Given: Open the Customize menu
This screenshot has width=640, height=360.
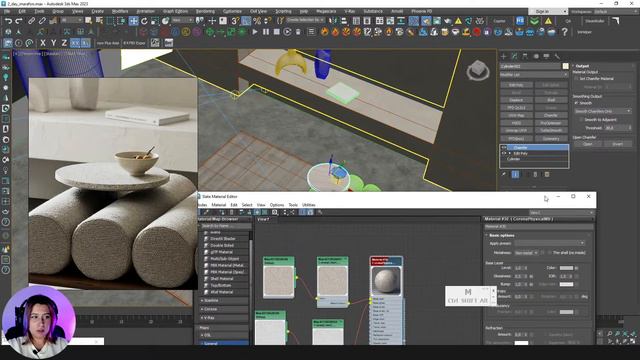Looking at the screenshot, I should coord(232,11).
